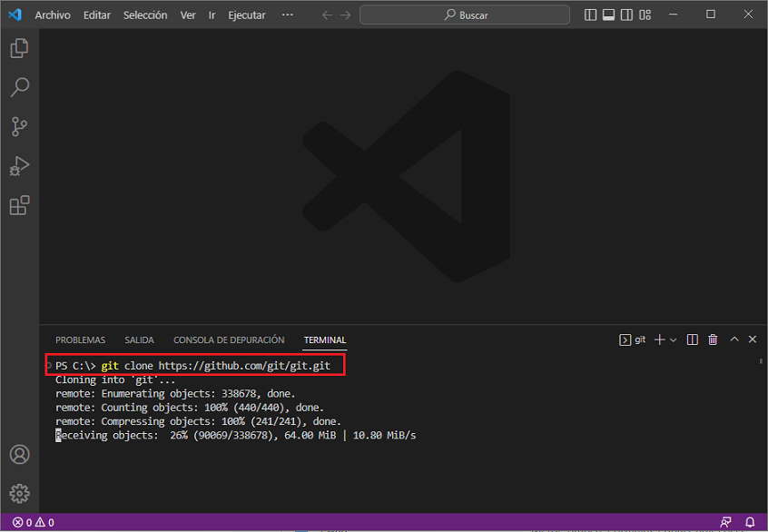Click the terminal scrollbar
The width and height of the screenshot is (768, 532).
tap(761, 361)
